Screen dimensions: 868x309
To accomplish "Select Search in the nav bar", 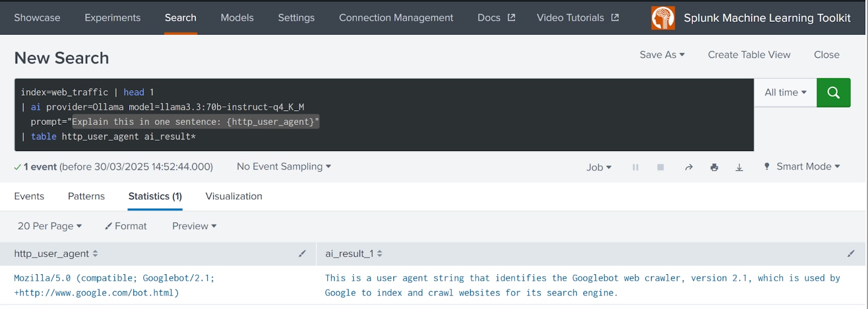I will [181, 17].
